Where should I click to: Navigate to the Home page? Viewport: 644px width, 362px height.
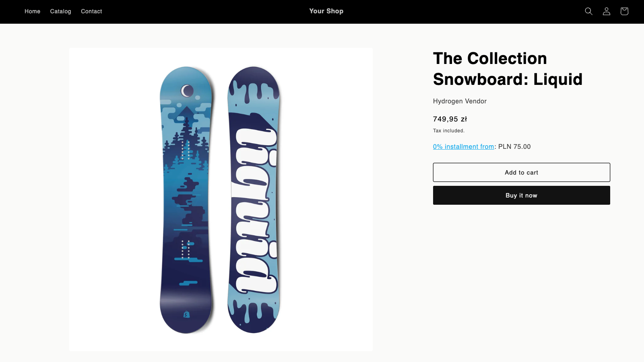pyautogui.click(x=32, y=11)
